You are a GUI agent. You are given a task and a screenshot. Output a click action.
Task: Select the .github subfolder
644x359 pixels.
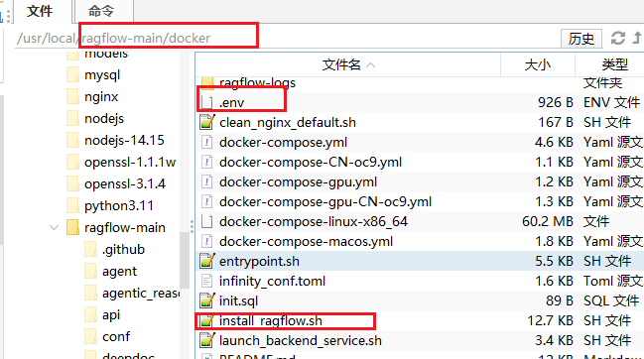click(123, 249)
